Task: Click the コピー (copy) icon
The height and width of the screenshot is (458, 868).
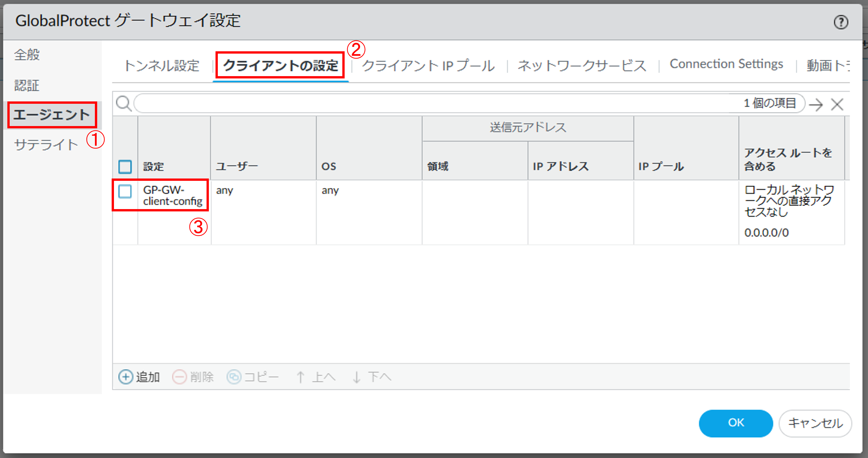Action: [234, 377]
